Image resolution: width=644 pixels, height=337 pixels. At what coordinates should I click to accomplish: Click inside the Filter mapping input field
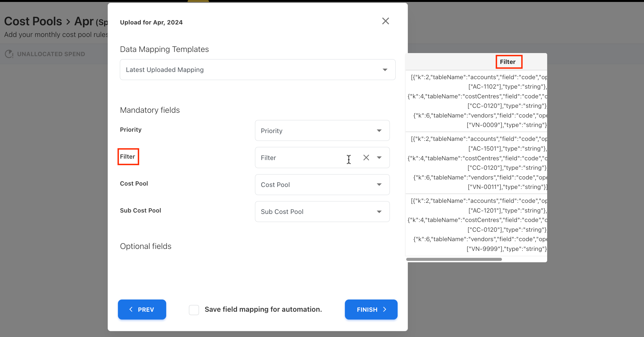(300, 158)
